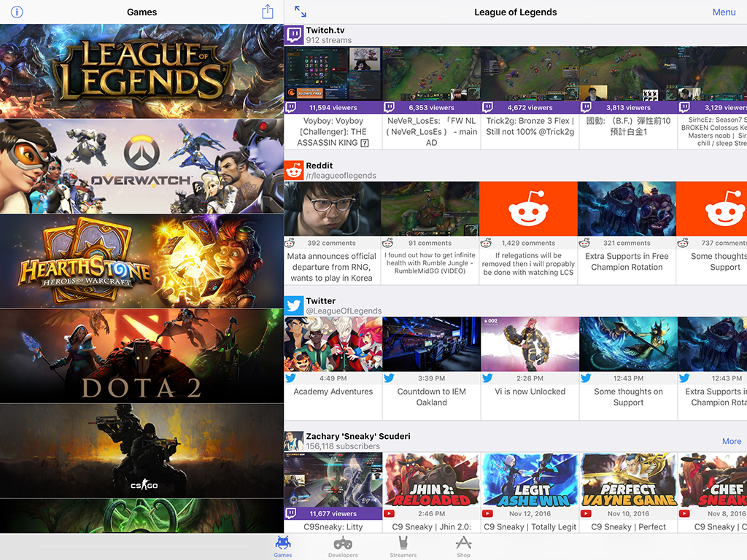Switch to the Developers tab
Viewport: 747px width, 560px height.
point(343,547)
